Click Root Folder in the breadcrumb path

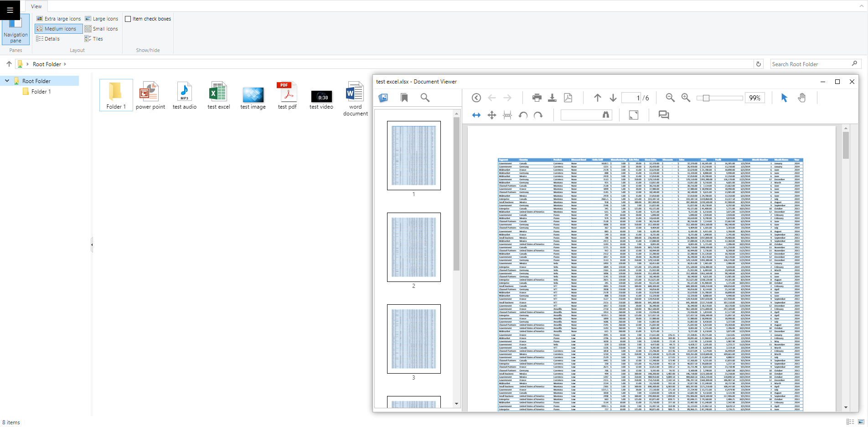[47, 64]
